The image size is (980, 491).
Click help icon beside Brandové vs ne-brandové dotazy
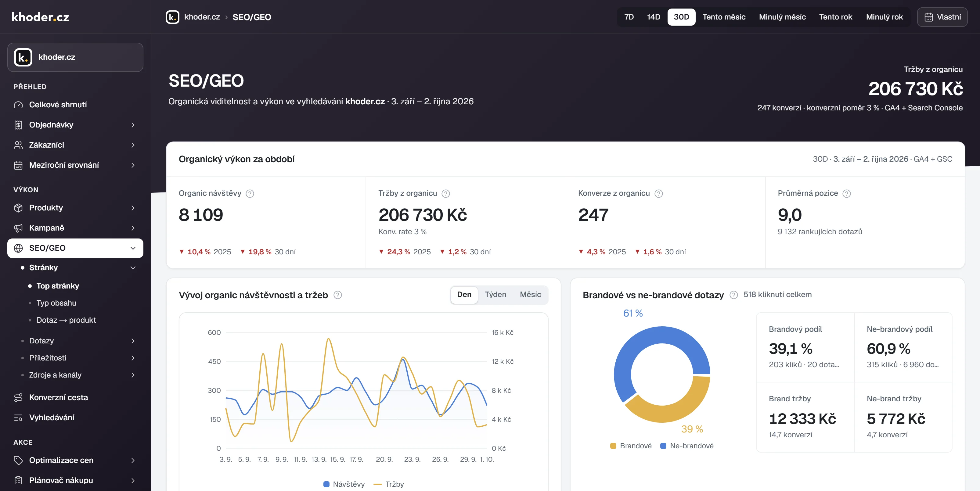734,295
